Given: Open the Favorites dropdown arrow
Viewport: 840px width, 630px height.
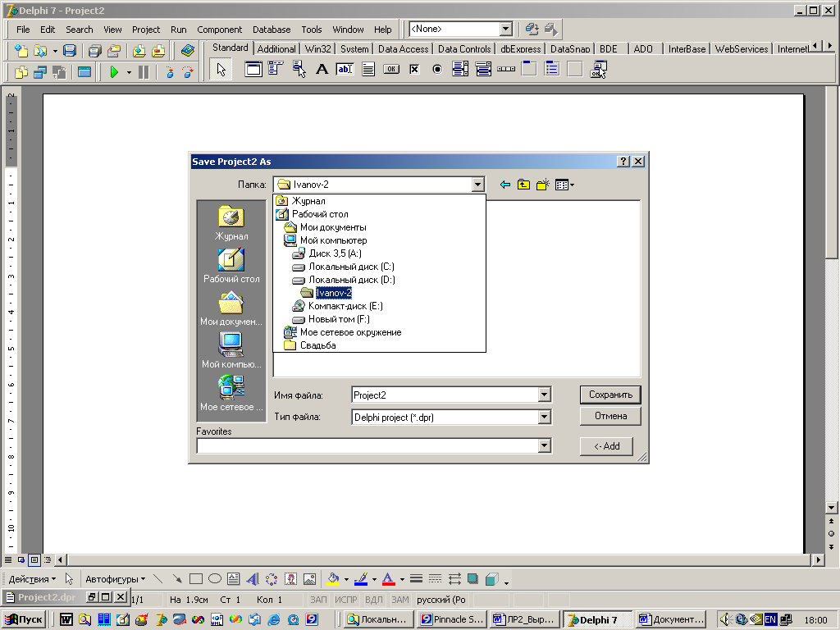Looking at the screenshot, I should (545, 445).
